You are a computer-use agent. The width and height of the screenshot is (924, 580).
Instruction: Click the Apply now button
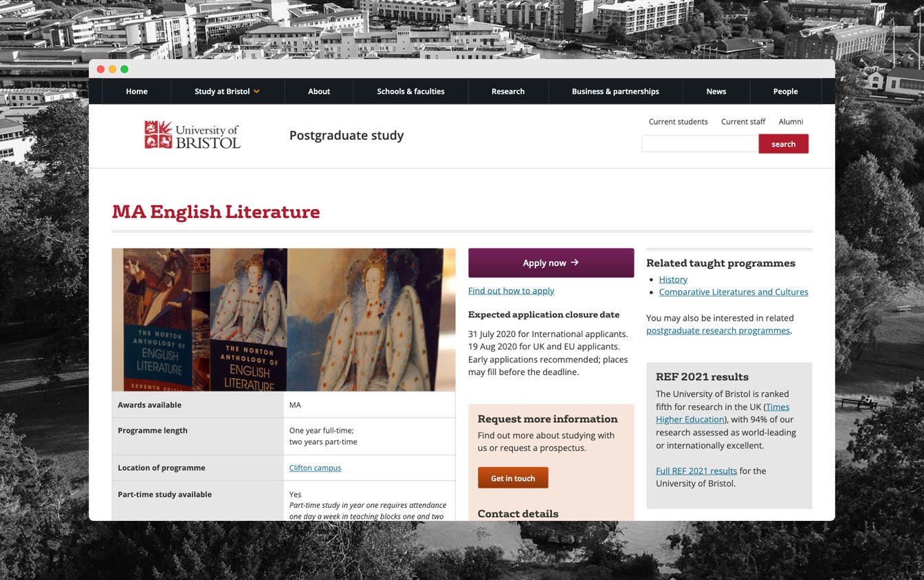(551, 263)
